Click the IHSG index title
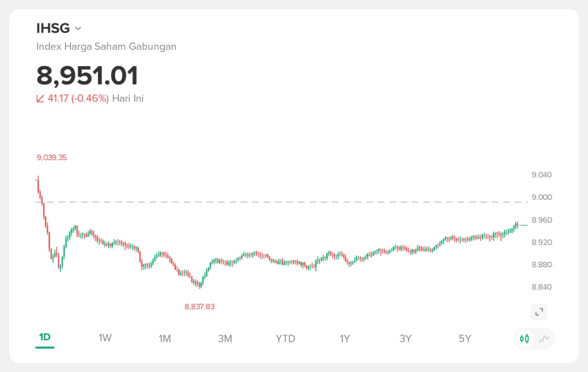 [x=53, y=28]
